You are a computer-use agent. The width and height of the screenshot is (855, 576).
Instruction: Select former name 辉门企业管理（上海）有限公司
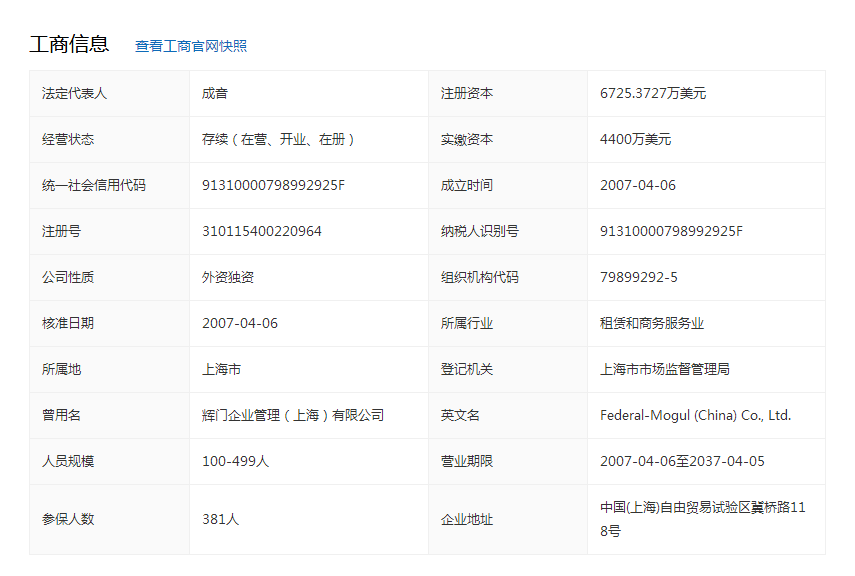point(293,415)
